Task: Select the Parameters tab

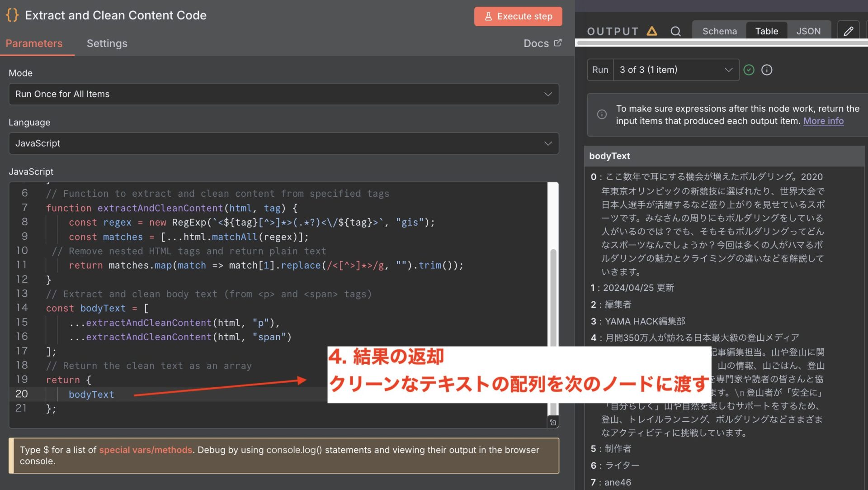Action: pos(34,43)
